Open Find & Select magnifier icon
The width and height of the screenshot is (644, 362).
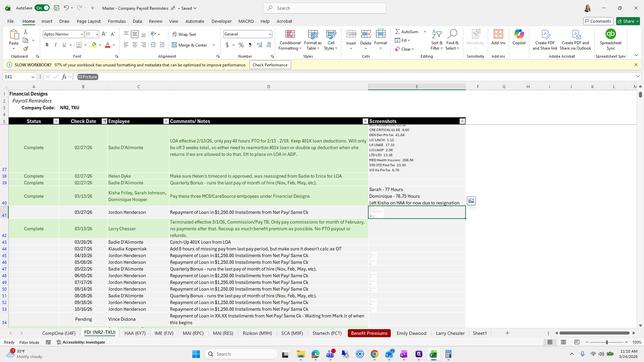coord(452,34)
